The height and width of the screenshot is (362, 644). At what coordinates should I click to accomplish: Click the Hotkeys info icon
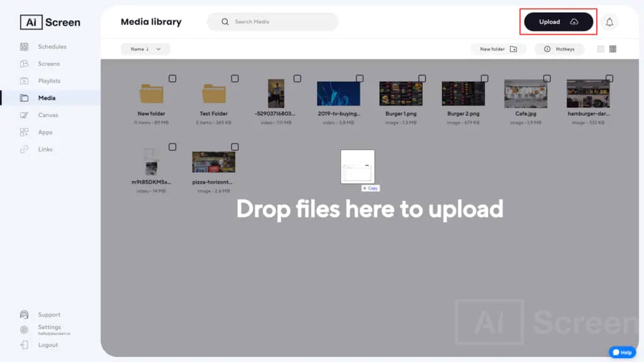coord(548,49)
